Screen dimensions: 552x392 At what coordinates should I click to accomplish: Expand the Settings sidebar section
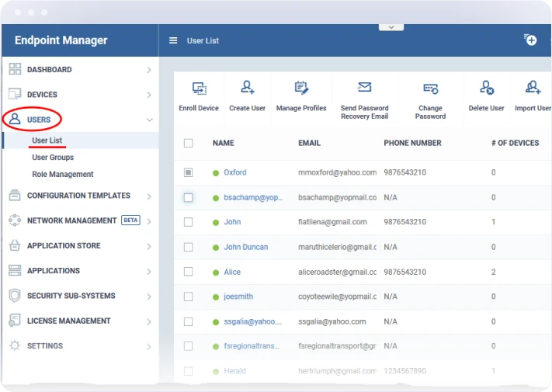(x=78, y=346)
